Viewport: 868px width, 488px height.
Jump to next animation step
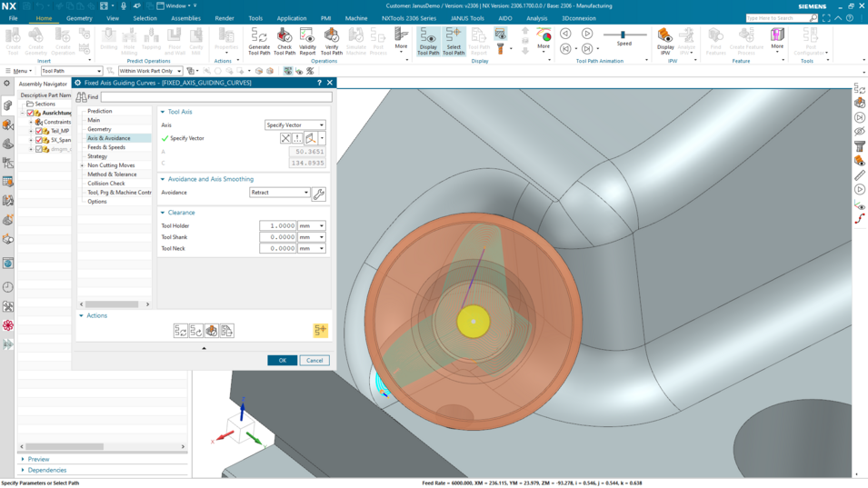(587, 49)
